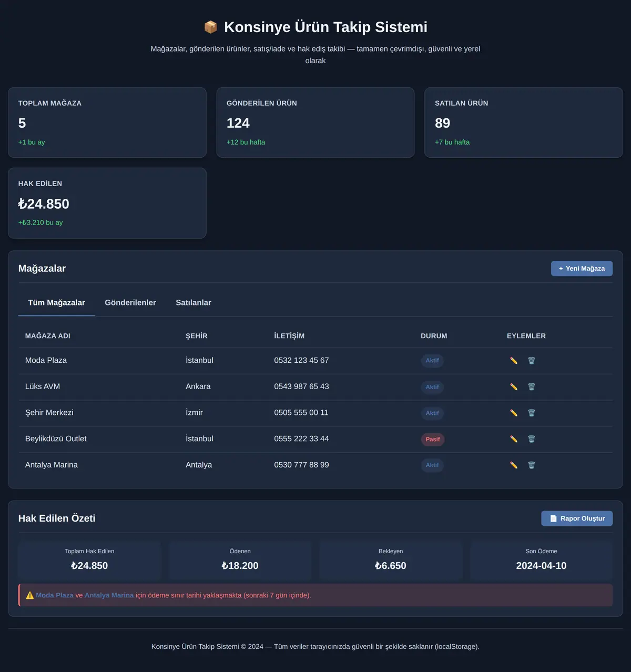Click the İzmir city cell
Viewport: 631px width, 672px height.
[x=194, y=413]
